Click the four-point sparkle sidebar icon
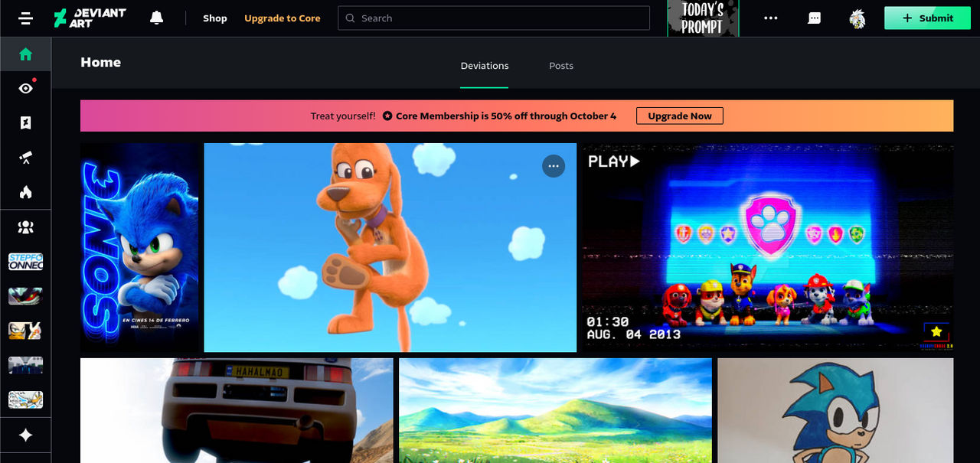Viewport: 980px width, 463px height. pyautogui.click(x=25, y=435)
